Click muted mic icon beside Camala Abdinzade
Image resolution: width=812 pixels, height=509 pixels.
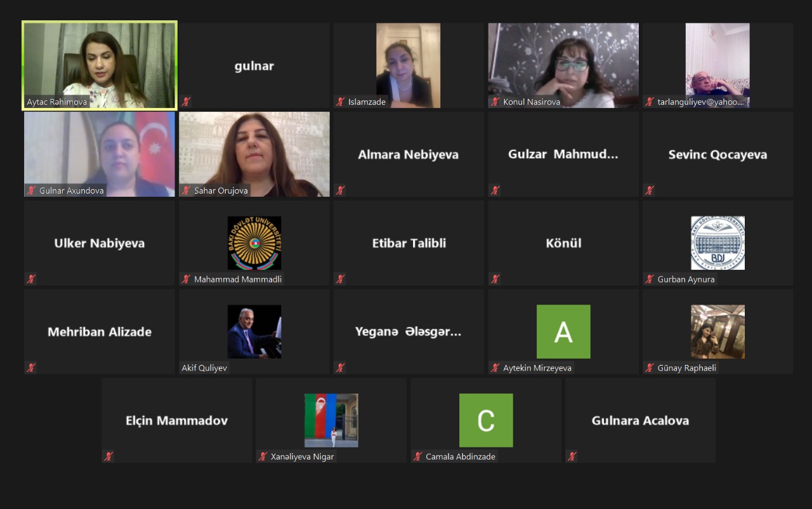pyautogui.click(x=418, y=456)
